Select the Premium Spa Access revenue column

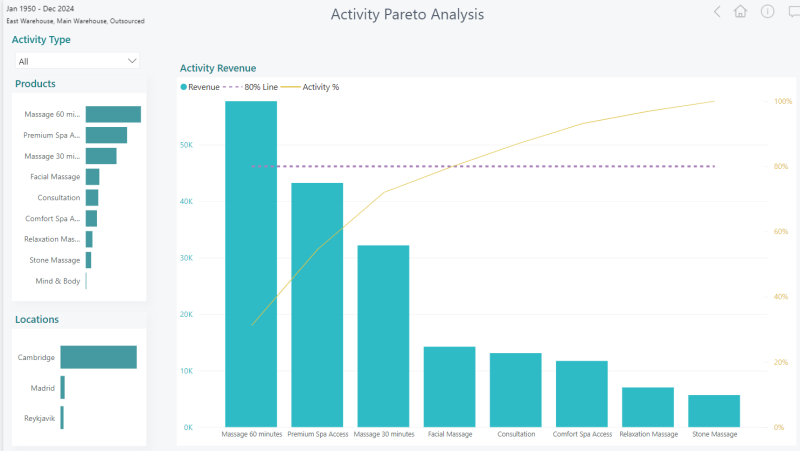pos(317,305)
